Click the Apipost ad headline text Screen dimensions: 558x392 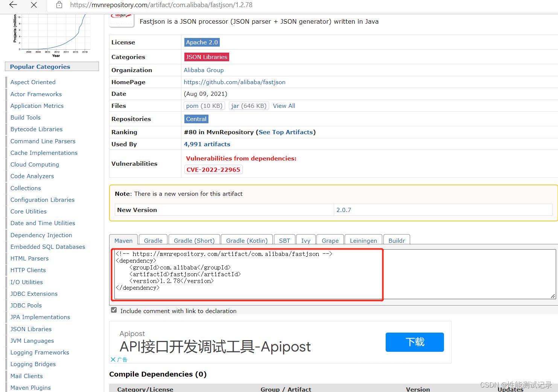click(x=215, y=347)
